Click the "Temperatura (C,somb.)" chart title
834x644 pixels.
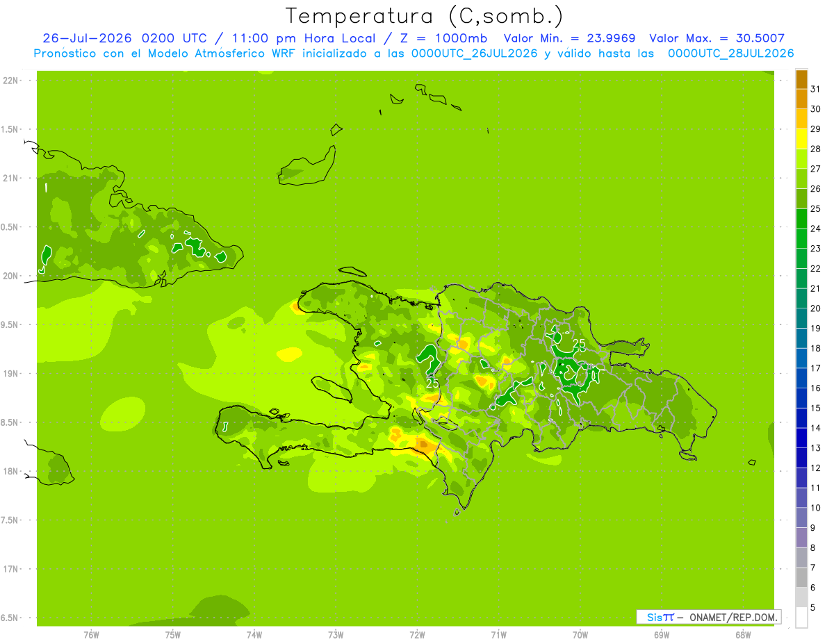[425, 16]
